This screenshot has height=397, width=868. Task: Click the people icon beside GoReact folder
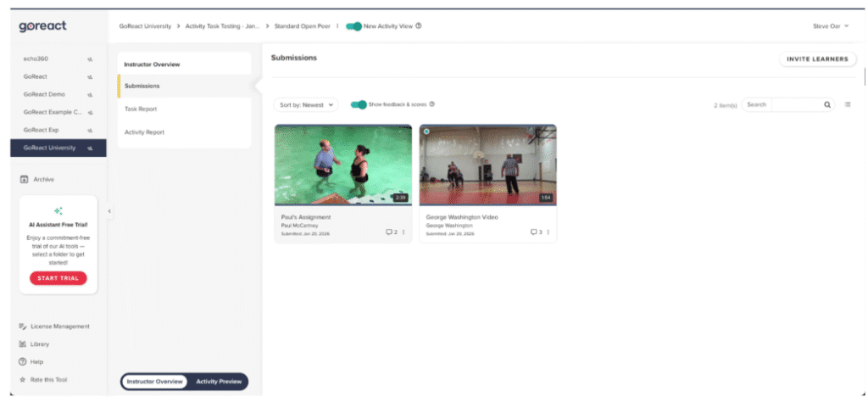[x=90, y=77]
